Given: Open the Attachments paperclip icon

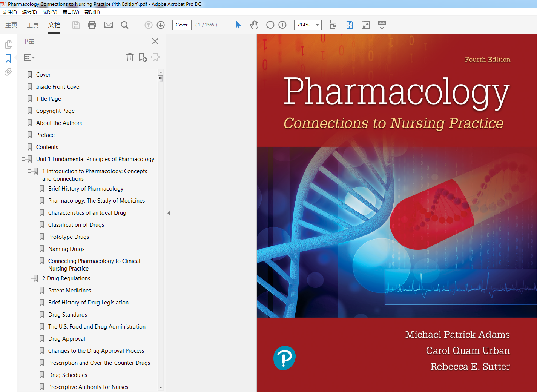Looking at the screenshot, I should coord(8,72).
